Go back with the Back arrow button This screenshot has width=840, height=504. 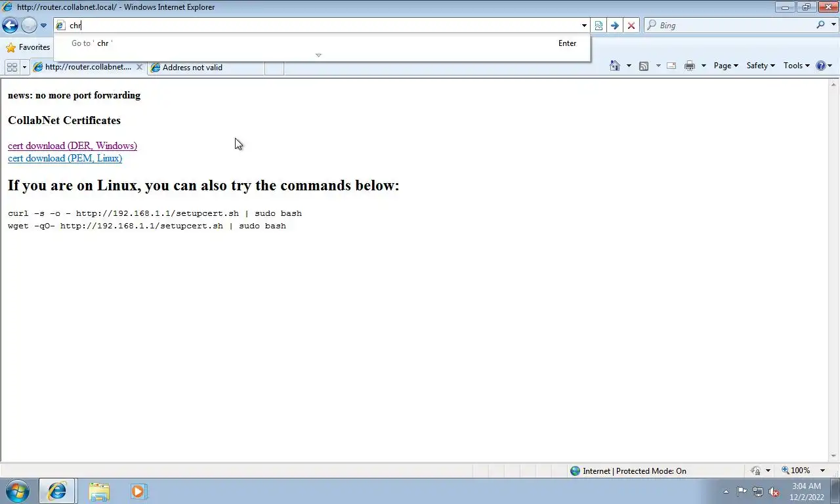click(10, 26)
